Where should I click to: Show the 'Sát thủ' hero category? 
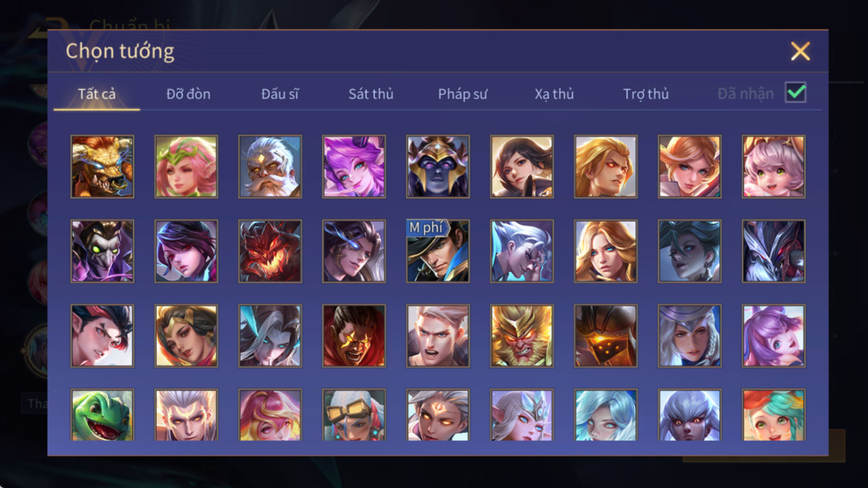(x=371, y=94)
